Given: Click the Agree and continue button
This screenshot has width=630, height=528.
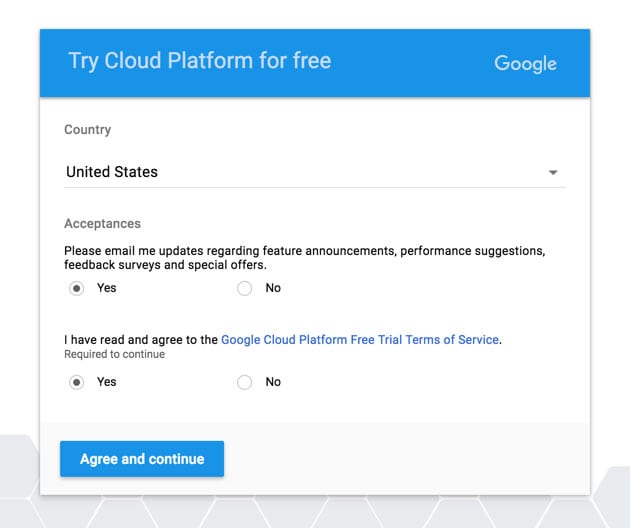Looking at the screenshot, I should pyautogui.click(x=142, y=459).
